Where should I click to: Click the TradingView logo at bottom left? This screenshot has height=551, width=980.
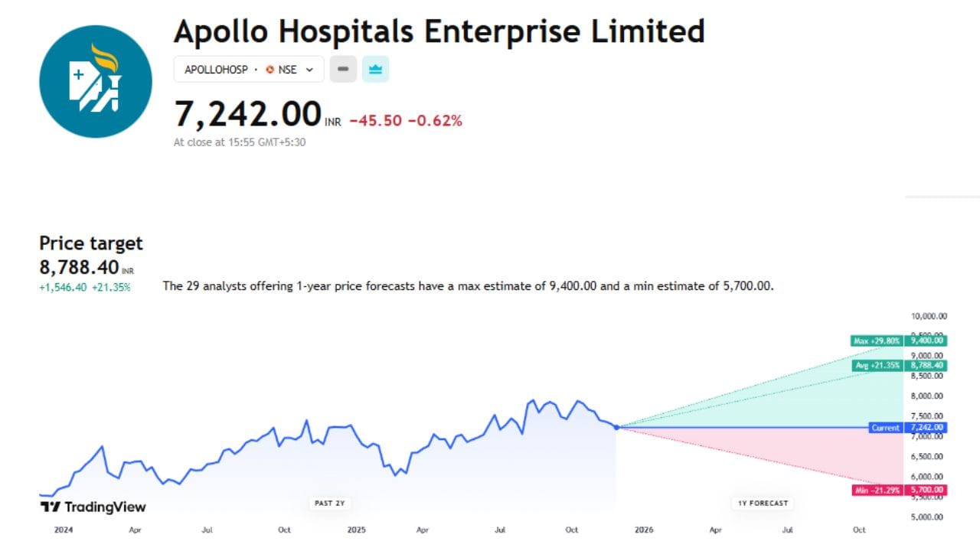(x=92, y=507)
